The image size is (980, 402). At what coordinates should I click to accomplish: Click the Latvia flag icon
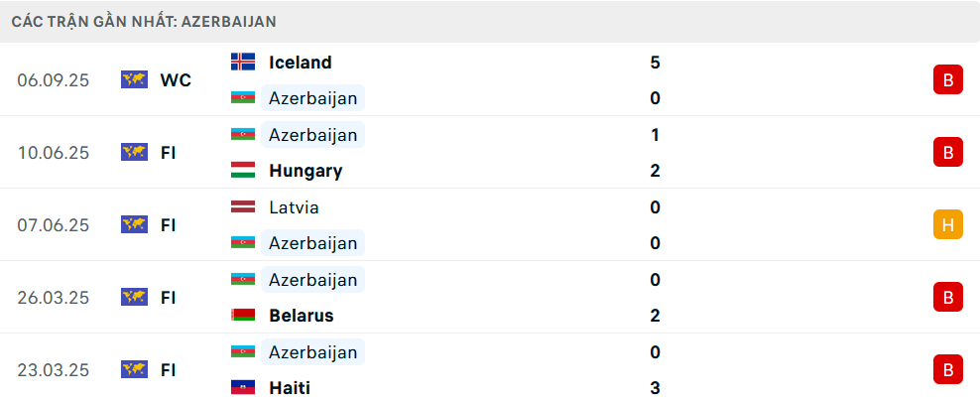coord(242,207)
